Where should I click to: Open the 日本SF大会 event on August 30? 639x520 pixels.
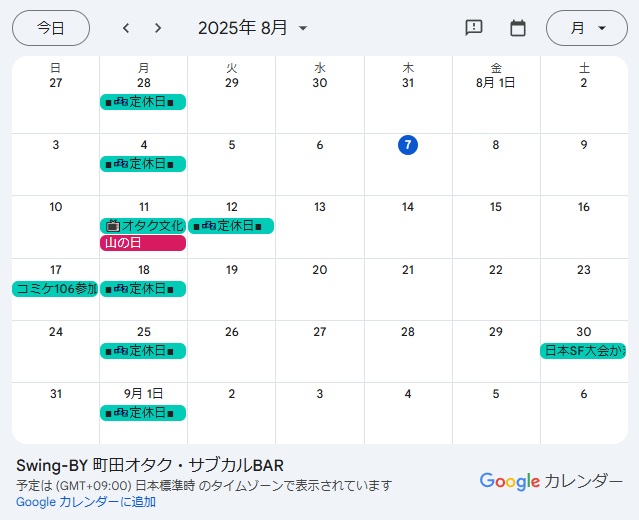tap(583, 351)
